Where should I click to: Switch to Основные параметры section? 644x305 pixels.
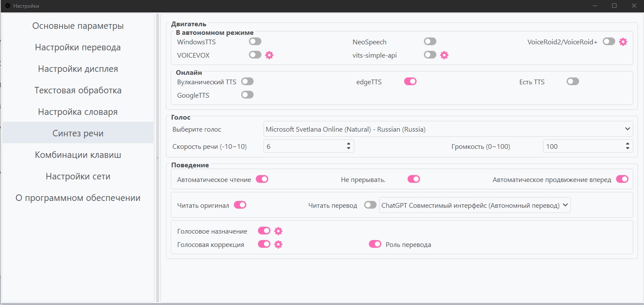[78, 26]
